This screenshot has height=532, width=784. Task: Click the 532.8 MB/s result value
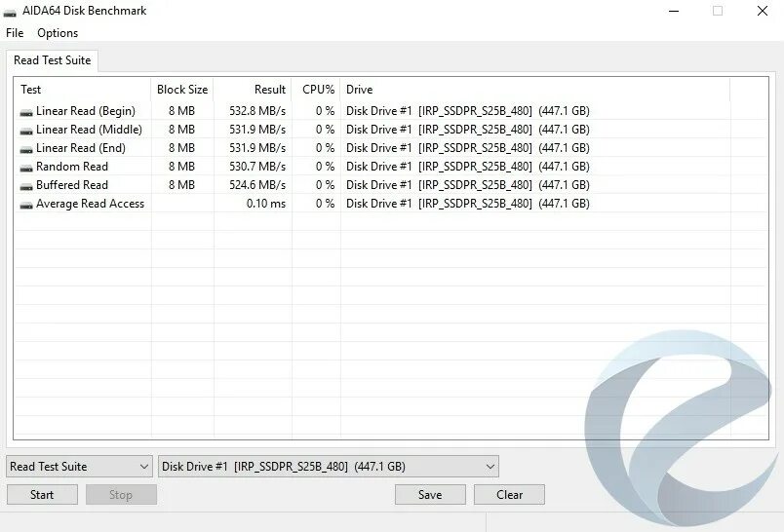(257, 111)
